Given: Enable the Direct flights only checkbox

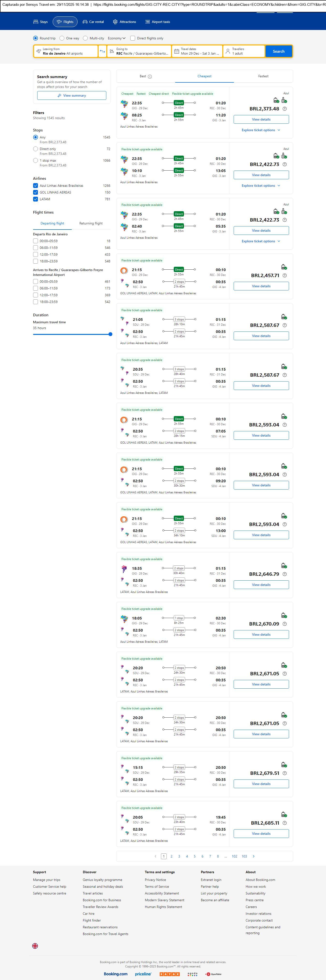Looking at the screenshot, I should 133,38.
